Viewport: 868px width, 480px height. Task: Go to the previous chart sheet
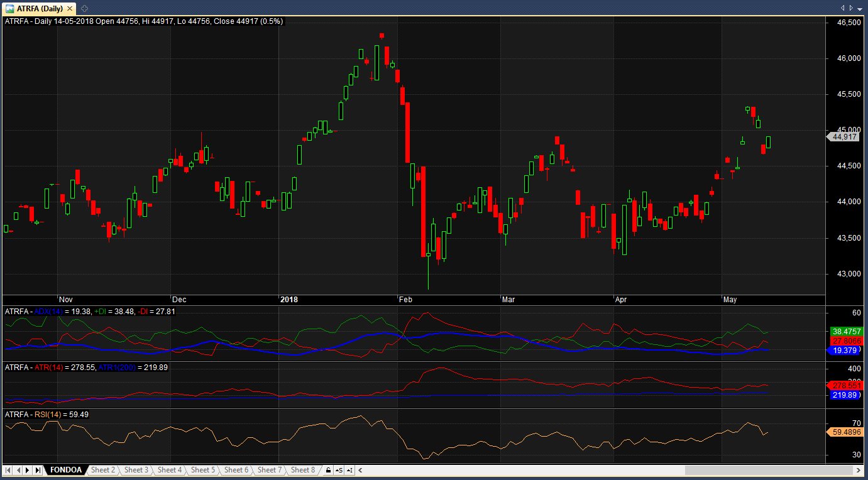pos(18,470)
